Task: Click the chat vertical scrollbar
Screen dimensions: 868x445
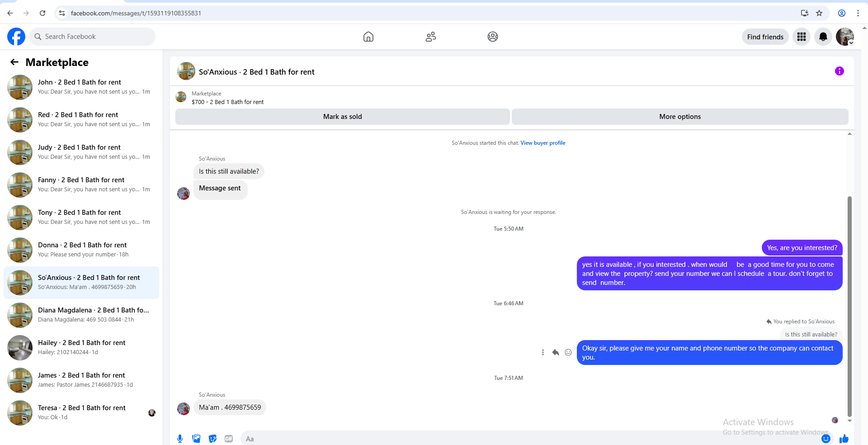Action: (849, 307)
